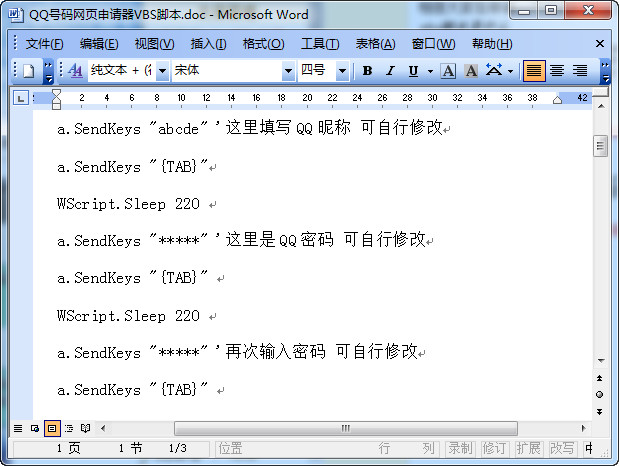Click horizontal scroll right arrow
Viewport: 619px width, 466px height.
[583, 428]
